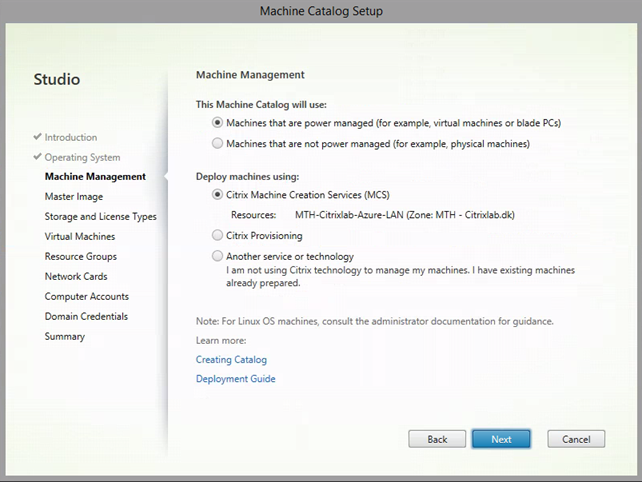Go Back to previous wizard step
642x482 pixels.
(437, 439)
